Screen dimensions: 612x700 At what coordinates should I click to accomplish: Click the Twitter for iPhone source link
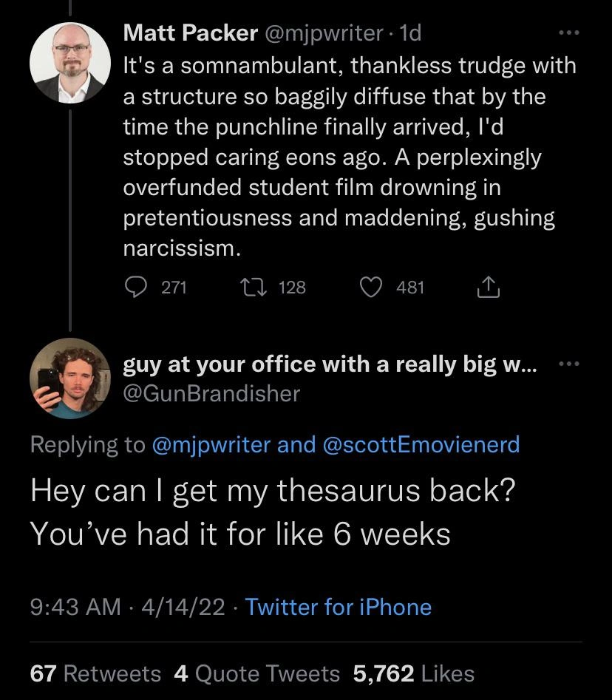(x=338, y=607)
